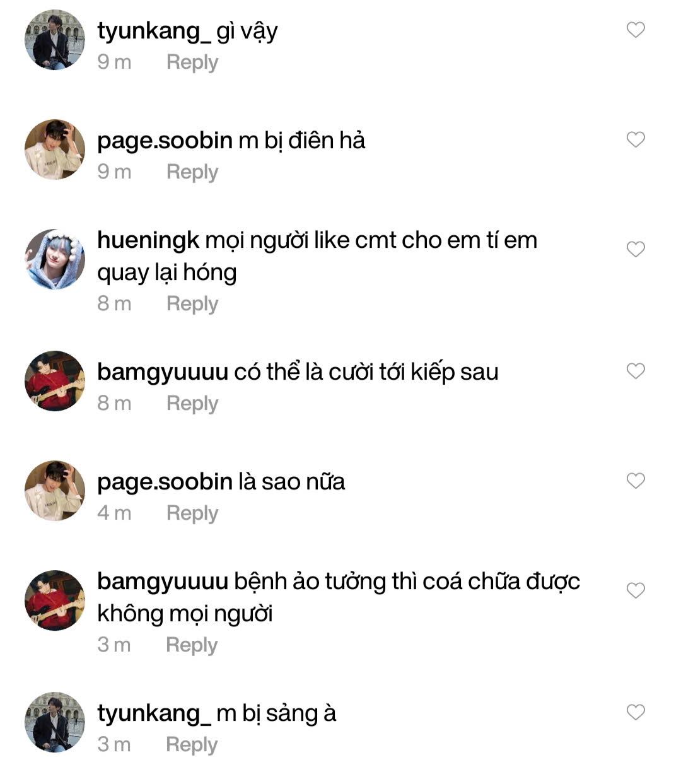Reply to page.soobin's "m bị điên hả"
The image size is (681, 784).
coord(192,172)
